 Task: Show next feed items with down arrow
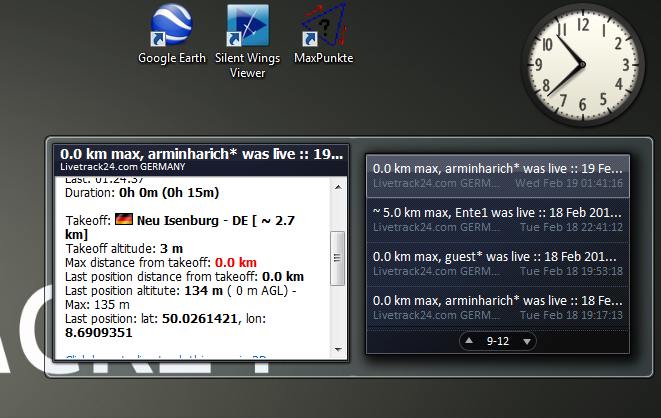(527, 342)
